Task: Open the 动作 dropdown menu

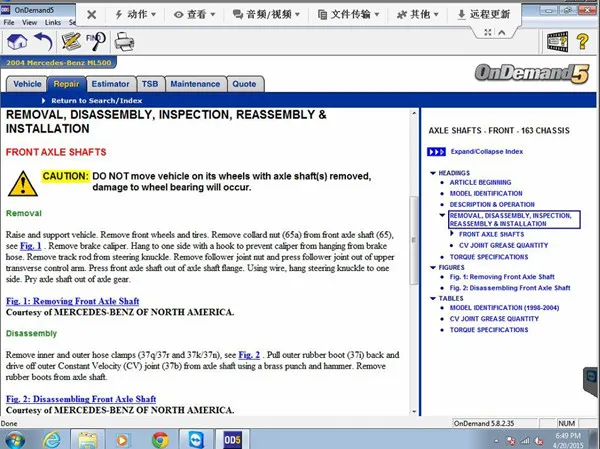Action: pos(135,15)
